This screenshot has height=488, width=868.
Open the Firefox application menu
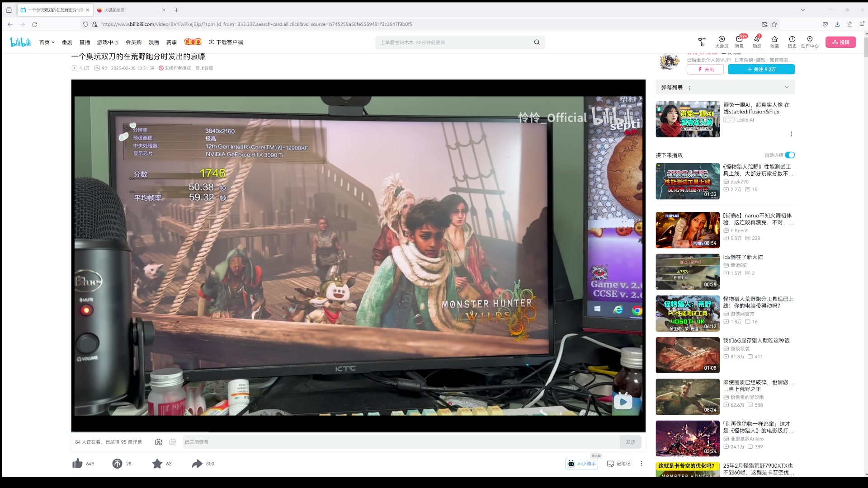coord(862,24)
